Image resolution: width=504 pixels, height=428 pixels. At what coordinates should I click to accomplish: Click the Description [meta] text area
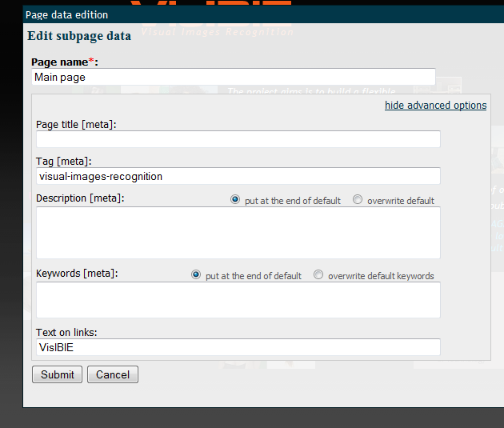tap(238, 233)
